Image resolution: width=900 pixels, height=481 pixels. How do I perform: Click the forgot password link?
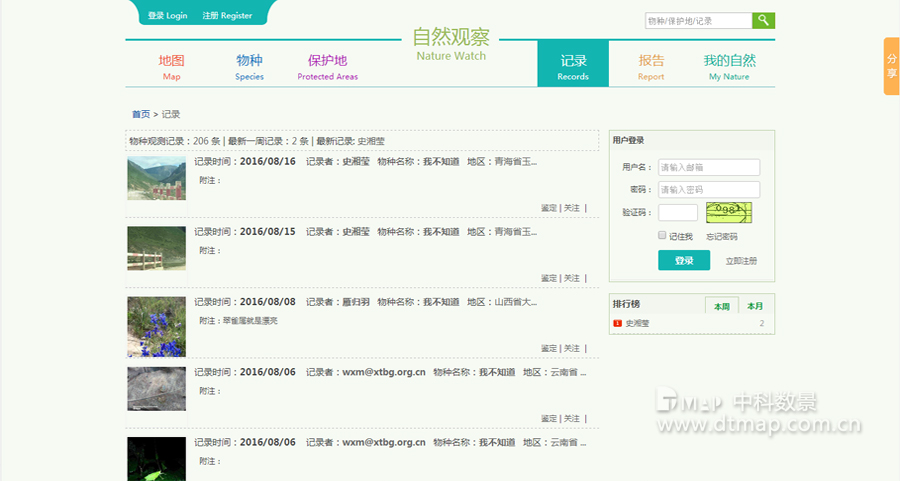tap(721, 236)
